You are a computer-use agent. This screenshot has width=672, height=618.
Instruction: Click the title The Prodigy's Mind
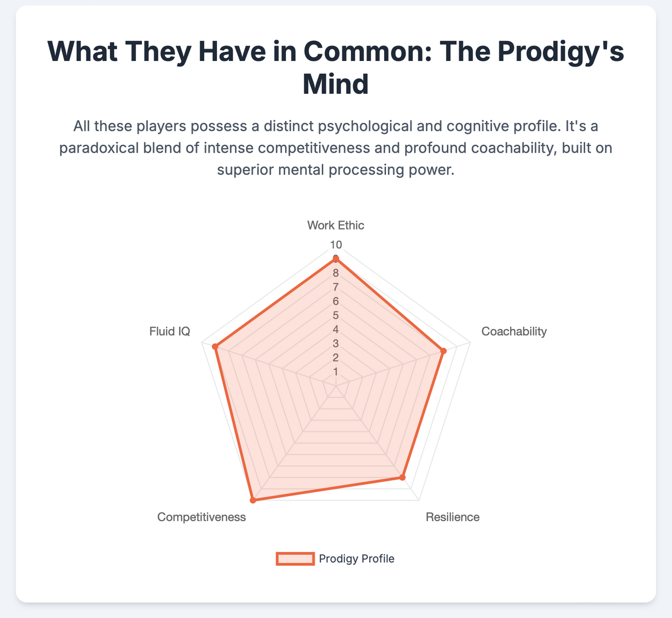click(x=336, y=68)
